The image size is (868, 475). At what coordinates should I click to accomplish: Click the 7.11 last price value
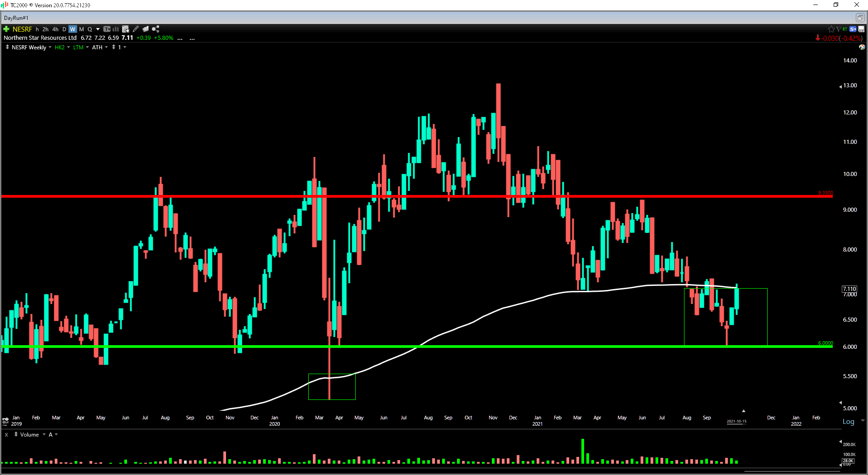127,38
